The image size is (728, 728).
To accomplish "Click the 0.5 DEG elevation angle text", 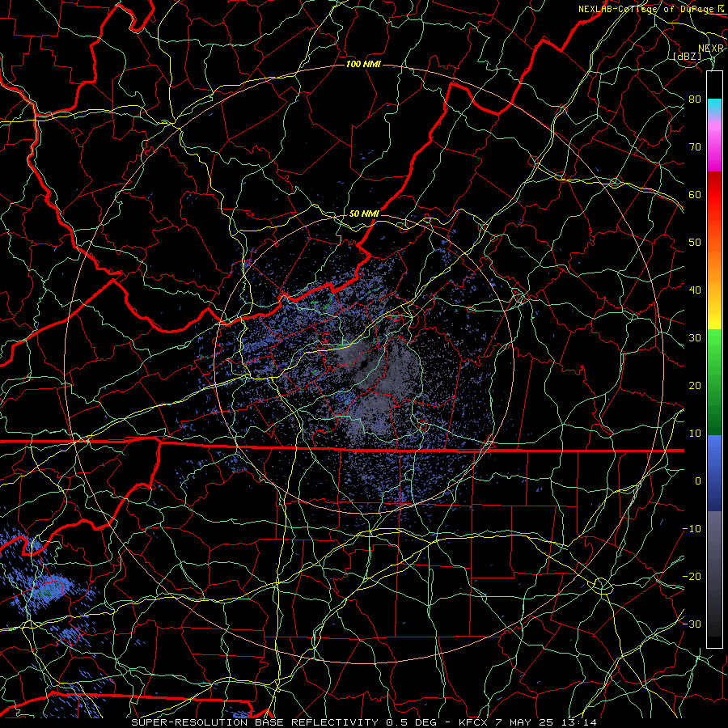I will [x=412, y=722].
